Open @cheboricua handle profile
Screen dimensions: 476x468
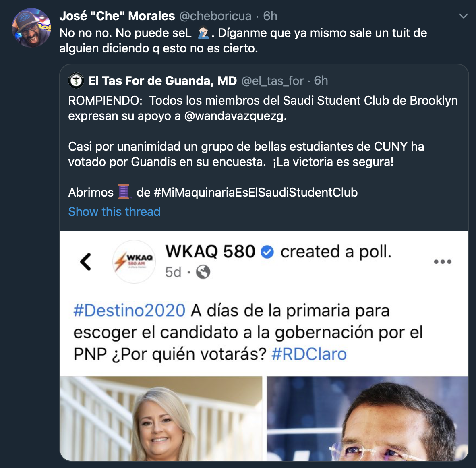pyautogui.click(x=215, y=16)
